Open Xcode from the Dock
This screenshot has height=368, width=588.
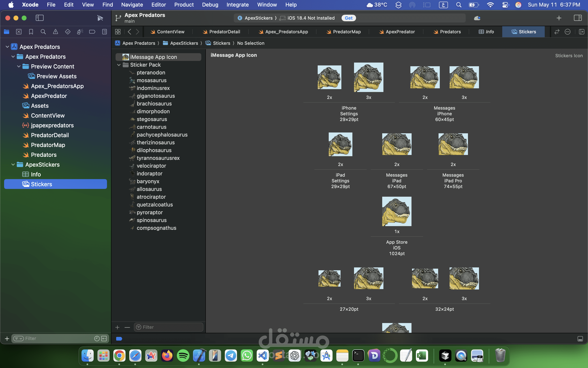point(199,356)
